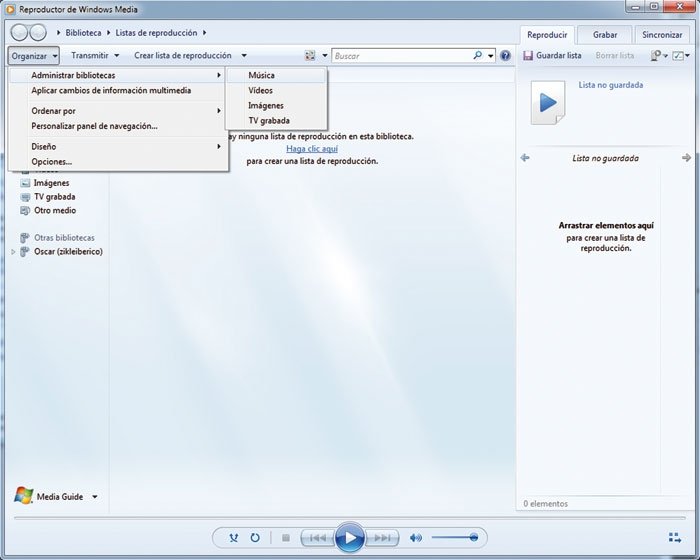Open the playlist options icon in list pane
Viewport: 700px width, 560px height.
click(656, 55)
